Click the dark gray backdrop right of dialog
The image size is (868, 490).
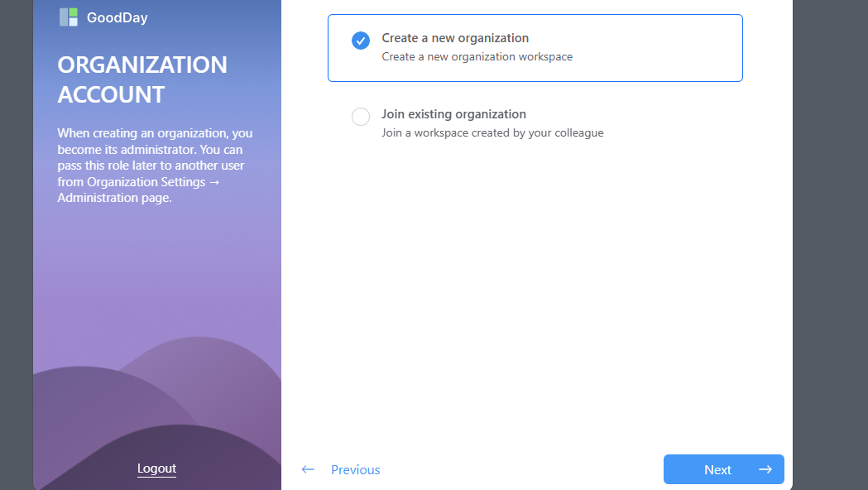click(830, 248)
